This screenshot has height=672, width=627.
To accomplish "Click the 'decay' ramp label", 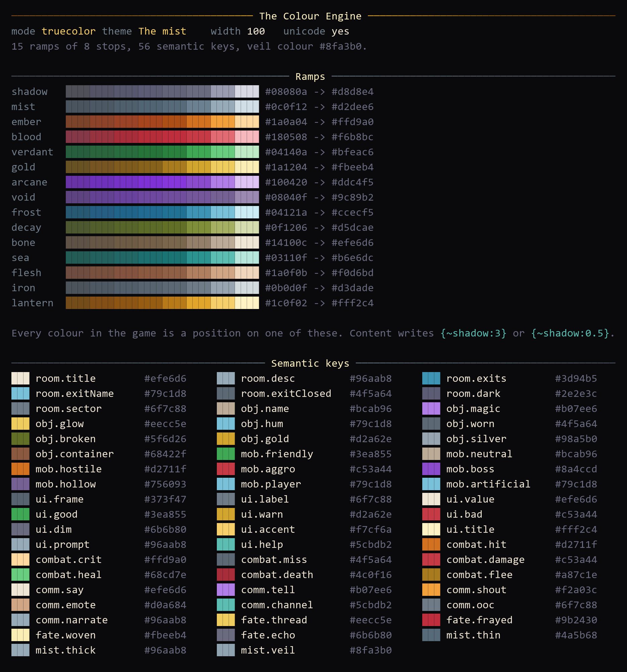I will [x=27, y=227].
